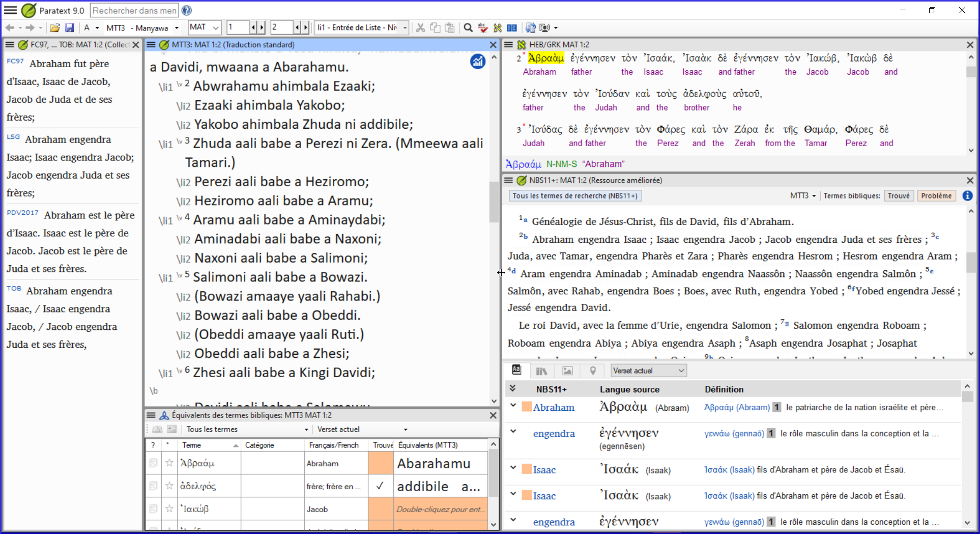This screenshot has width=980, height=534.
Task: Open the screen projector dropdown icon
Action: tap(549, 27)
